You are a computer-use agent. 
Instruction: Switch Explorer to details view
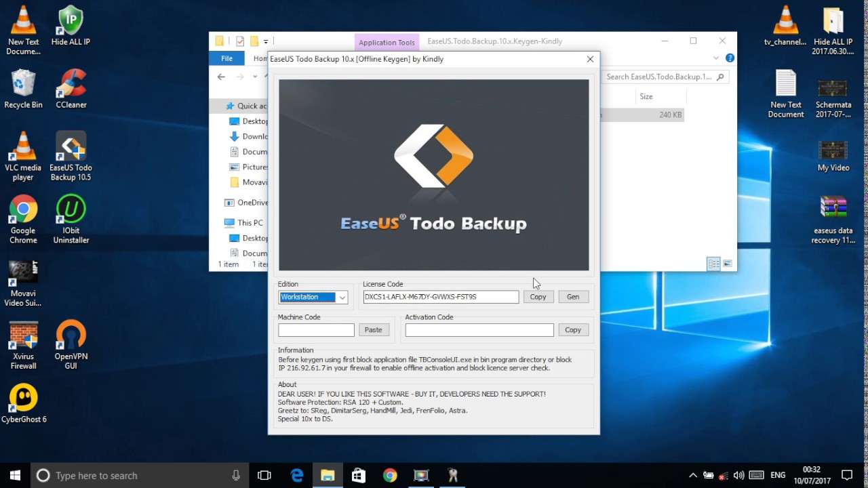coord(713,264)
